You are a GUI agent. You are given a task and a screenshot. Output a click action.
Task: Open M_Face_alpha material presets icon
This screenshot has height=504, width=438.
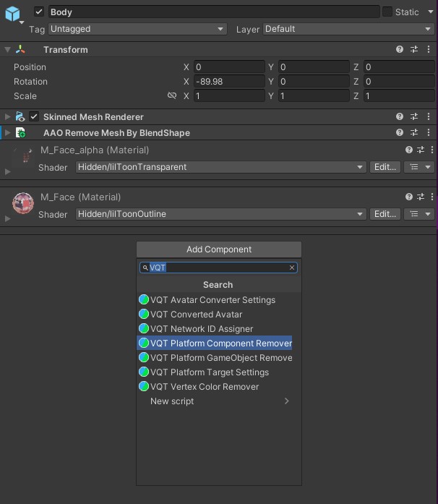(421, 150)
